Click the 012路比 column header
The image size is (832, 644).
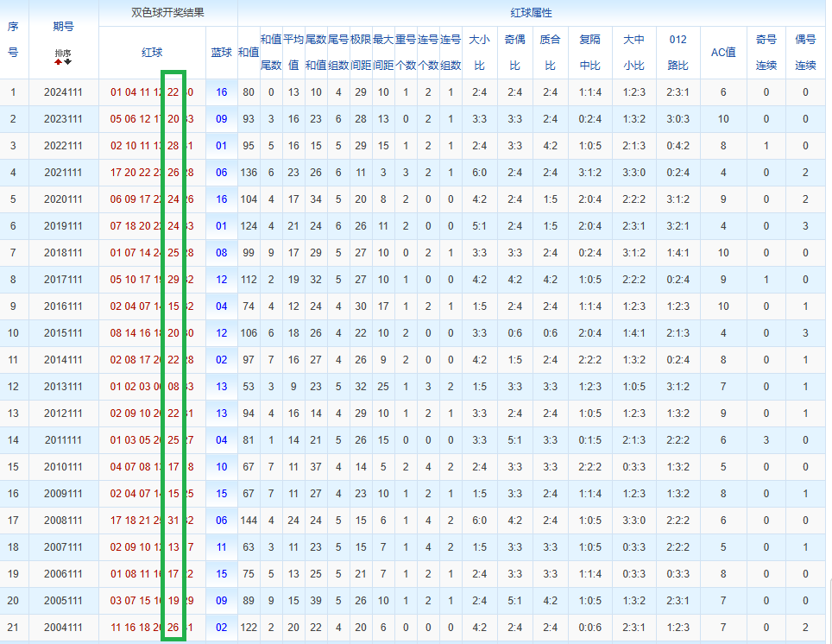[x=678, y=53]
